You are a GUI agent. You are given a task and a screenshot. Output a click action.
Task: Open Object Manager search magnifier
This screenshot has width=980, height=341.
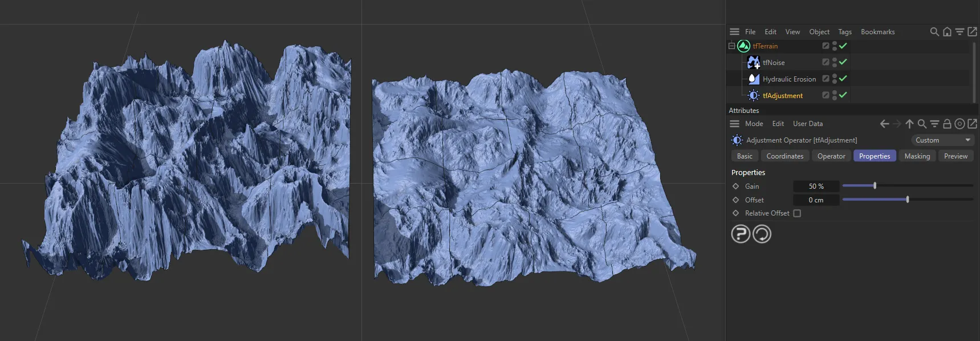click(934, 32)
